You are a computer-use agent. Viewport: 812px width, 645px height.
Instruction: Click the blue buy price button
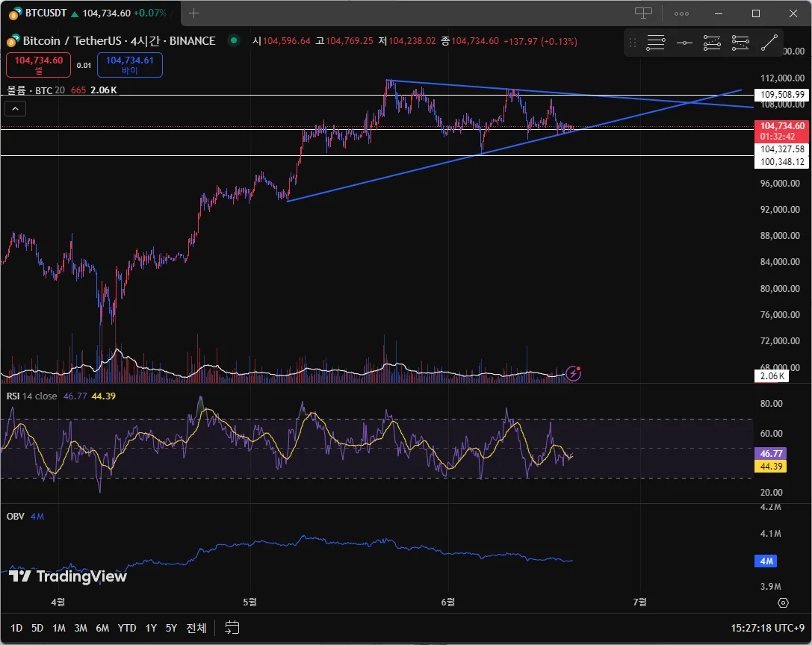[x=129, y=65]
